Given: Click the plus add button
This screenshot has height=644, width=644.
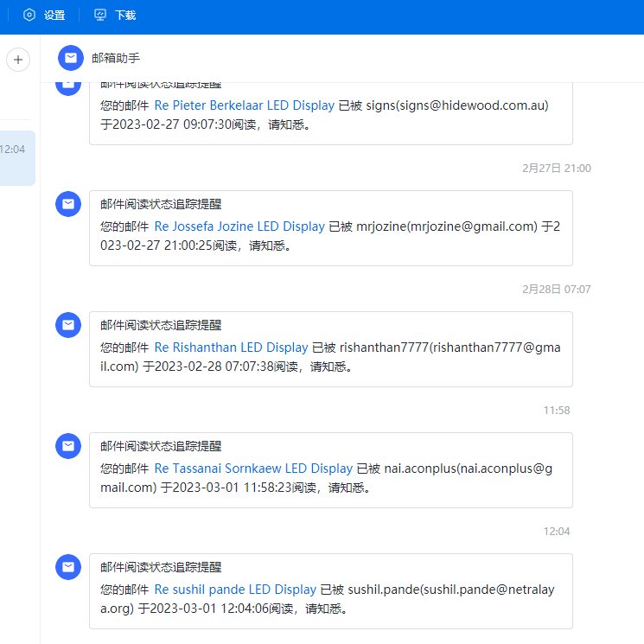Looking at the screenshot, I should (x=18, y=60).
